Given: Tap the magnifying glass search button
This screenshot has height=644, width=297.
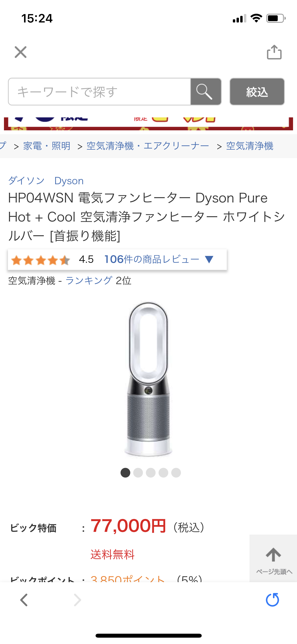Looking at the screenshot, I should [206, 92].
